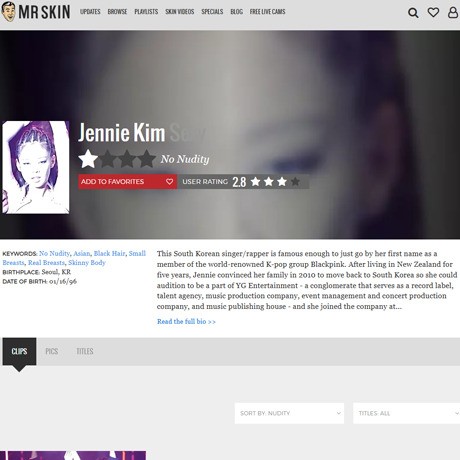
Task: Open the Playlists menu item
Action: [x=146, y=12]
